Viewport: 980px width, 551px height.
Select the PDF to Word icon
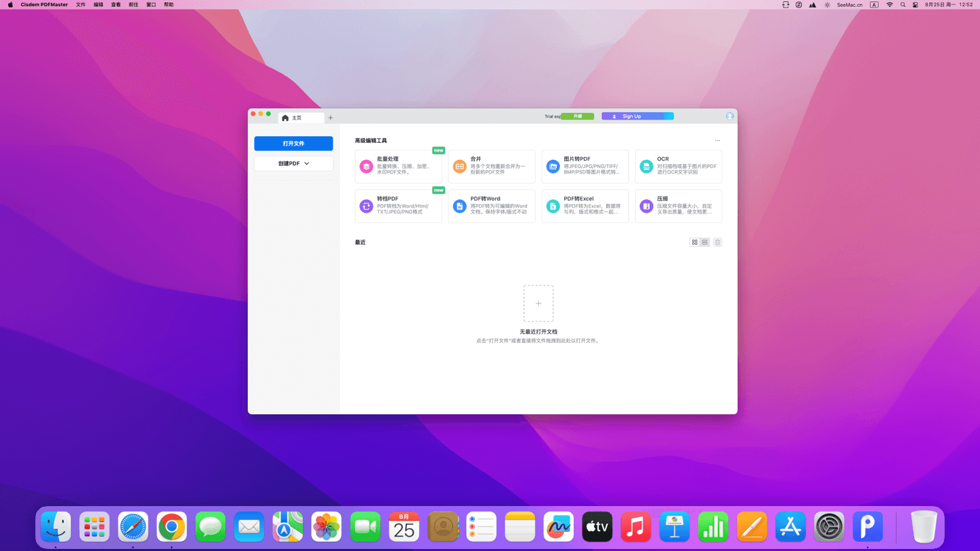point(459,206)
